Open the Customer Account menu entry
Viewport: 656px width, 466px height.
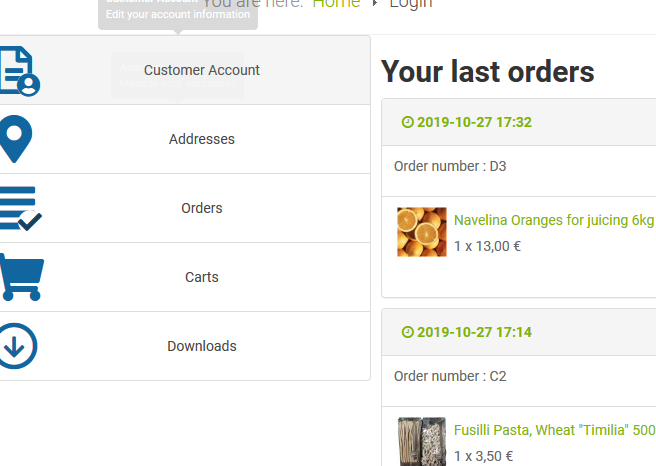[202, 70]
